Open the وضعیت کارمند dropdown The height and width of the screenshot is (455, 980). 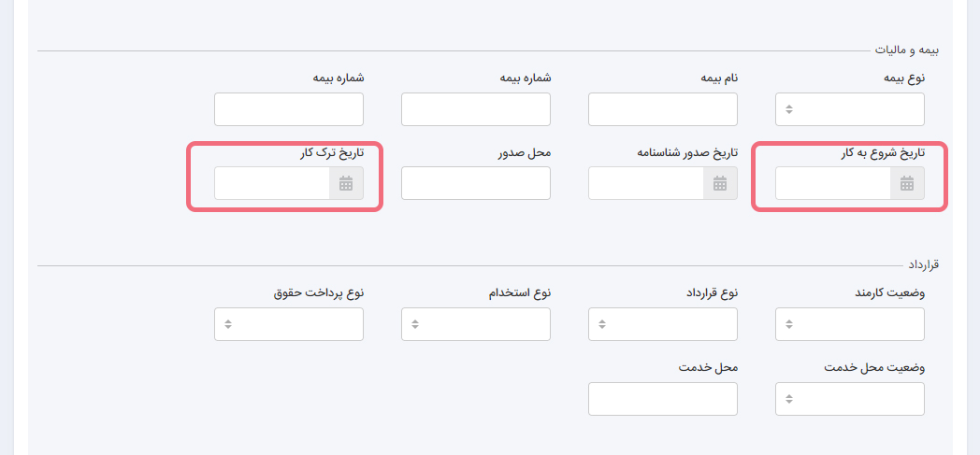[x=850, y=324]
